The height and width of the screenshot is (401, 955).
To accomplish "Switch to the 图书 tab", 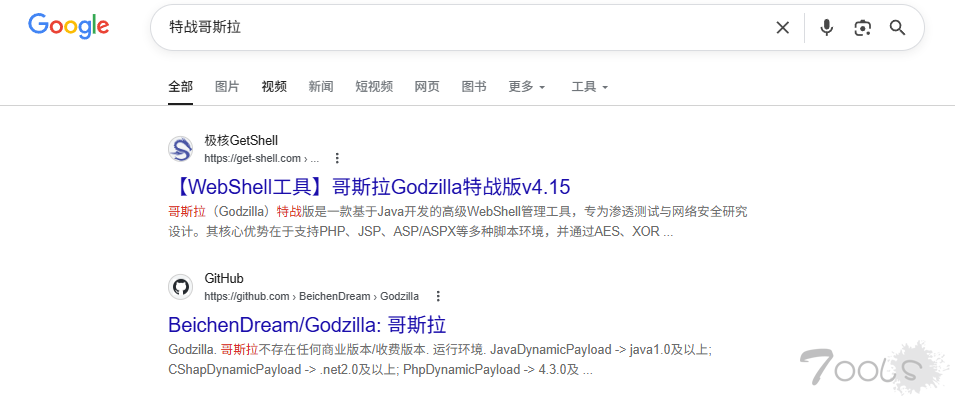I will [474, 87].
